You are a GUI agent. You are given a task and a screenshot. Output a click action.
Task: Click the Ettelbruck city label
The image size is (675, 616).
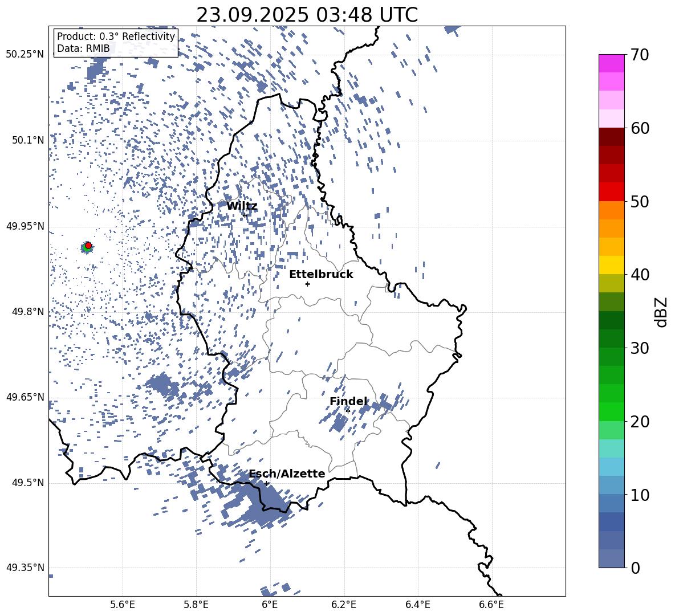[x=321, y=275]
